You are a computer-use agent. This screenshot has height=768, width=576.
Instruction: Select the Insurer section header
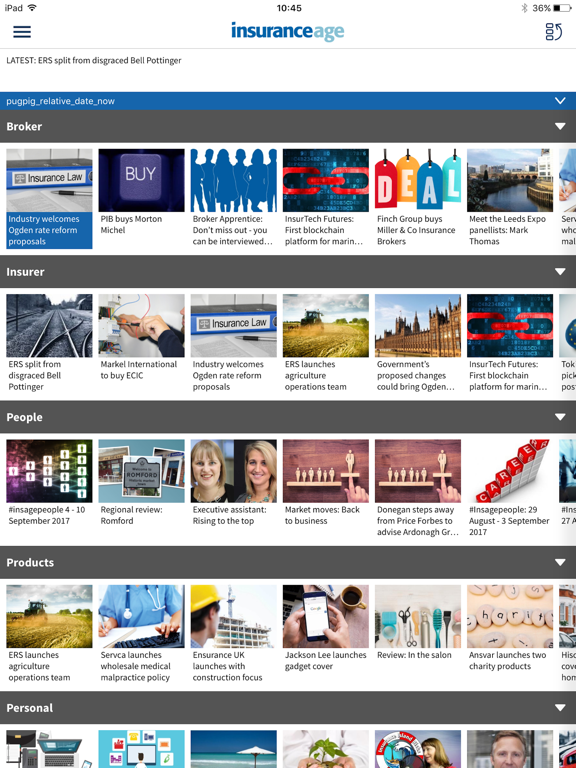(288, 272)
